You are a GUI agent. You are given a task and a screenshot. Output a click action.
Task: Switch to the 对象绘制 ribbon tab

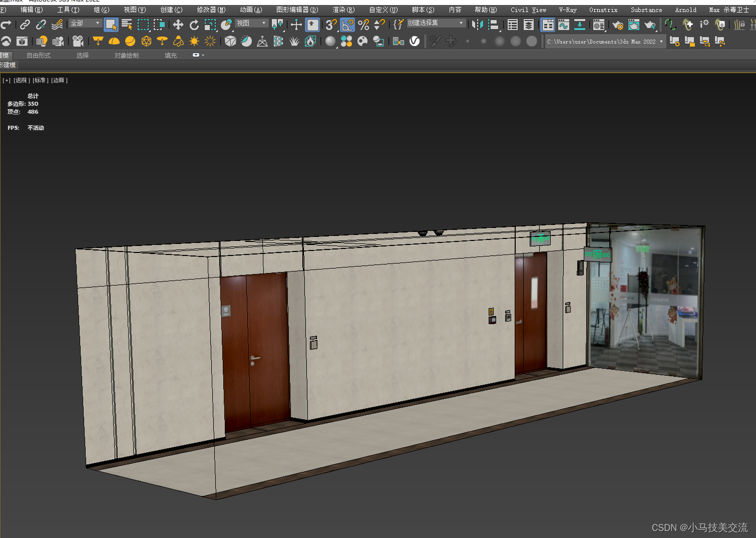click(x=127, y=56)
